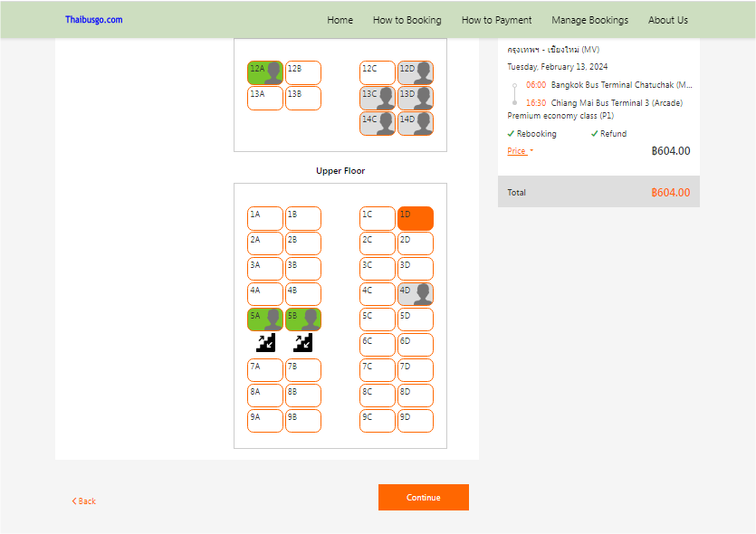Click green occupied seat 12A
Image resolution: width=756 pixels, height=534 pixels.
tap(265, 72)
